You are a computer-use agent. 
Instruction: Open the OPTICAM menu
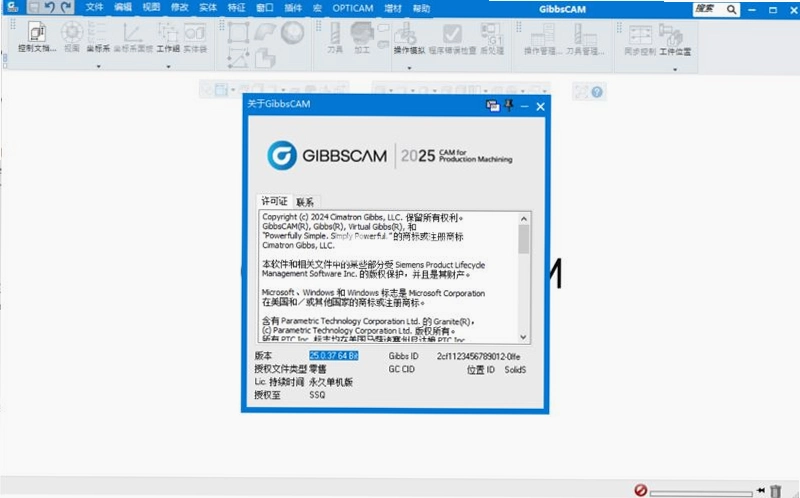(x=353, y=8)
